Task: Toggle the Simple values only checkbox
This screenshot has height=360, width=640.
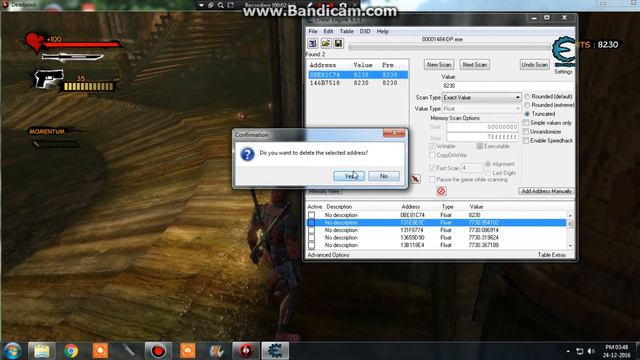Action: [x=526, y=123]
